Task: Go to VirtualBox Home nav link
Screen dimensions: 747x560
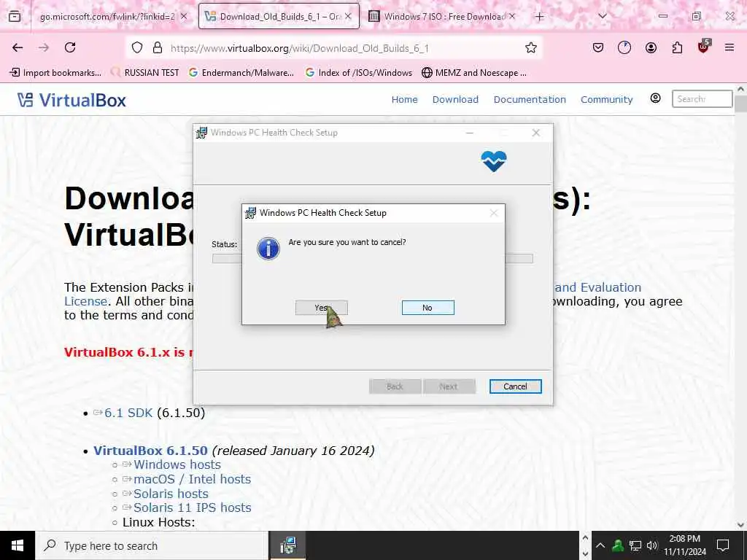Action: (x=404, y=99)
